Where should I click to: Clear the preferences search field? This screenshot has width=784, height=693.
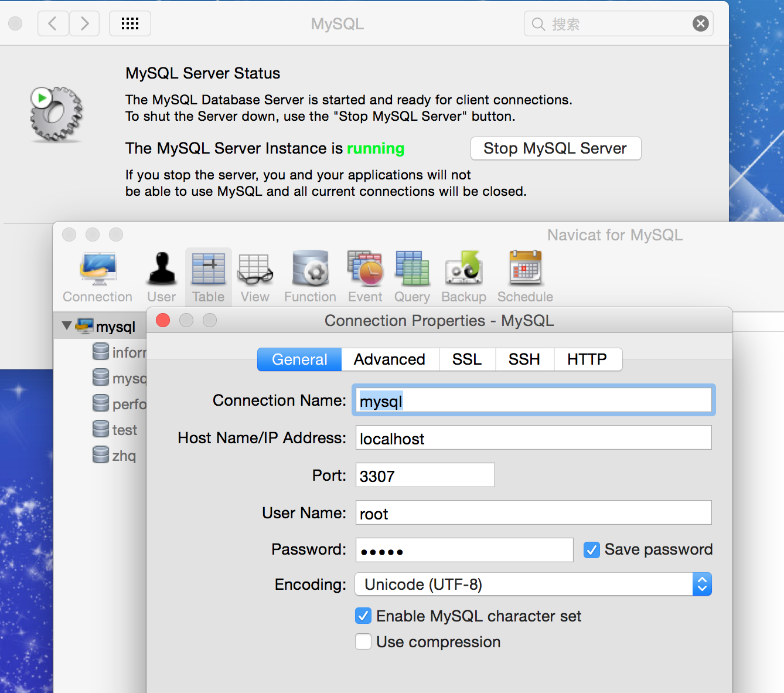pyautogui.click(x=700, y=23)
